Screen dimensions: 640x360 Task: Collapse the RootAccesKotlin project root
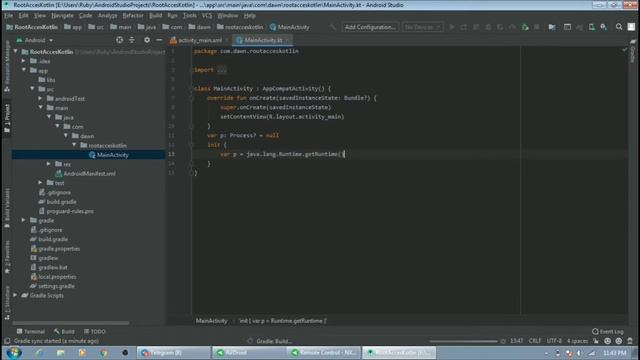[x=16, y=51]
